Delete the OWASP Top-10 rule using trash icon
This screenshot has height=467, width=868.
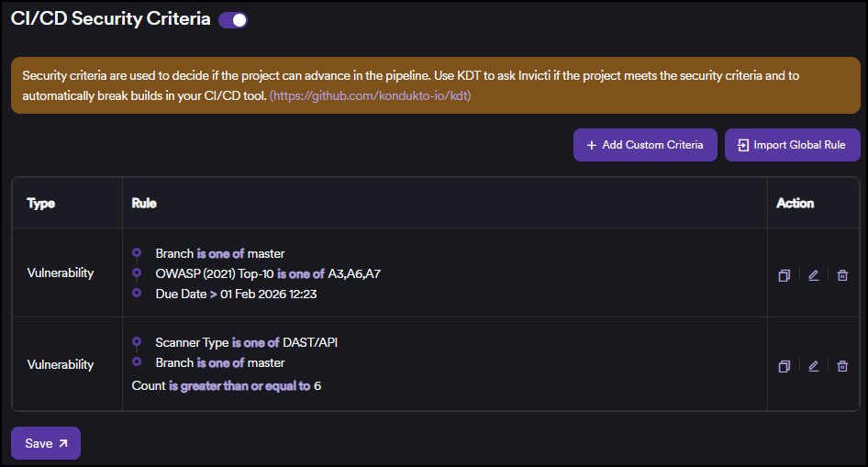pos(842,275)
